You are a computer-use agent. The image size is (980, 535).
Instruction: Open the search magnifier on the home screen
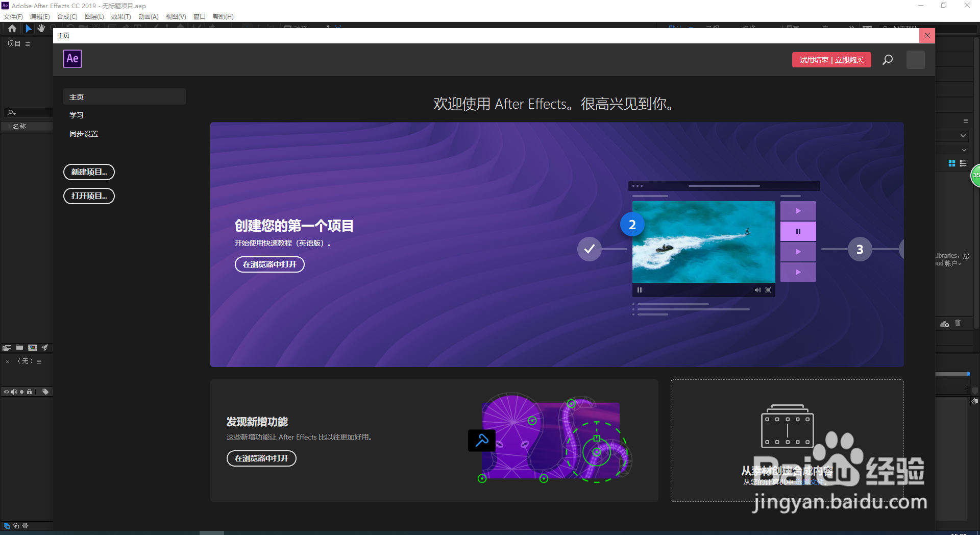coord(888,60)
